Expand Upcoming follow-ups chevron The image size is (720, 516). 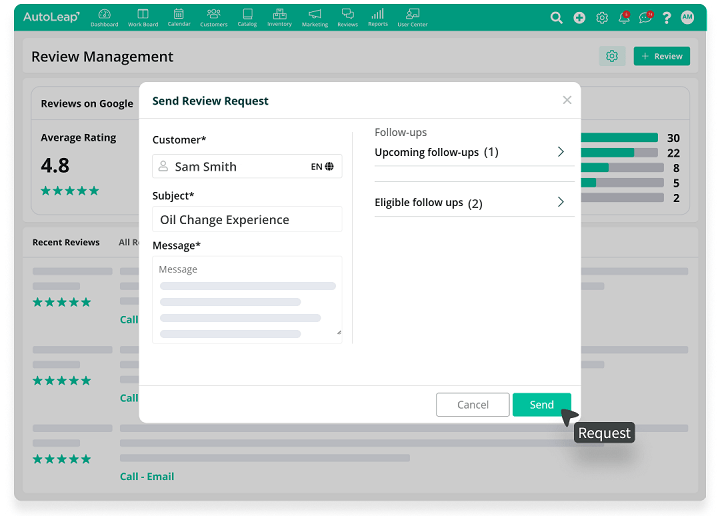(560, 152)
